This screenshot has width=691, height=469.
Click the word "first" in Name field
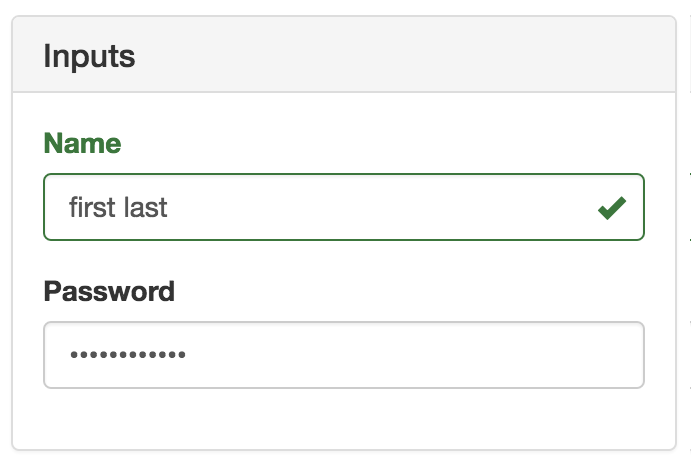point(89,208)
